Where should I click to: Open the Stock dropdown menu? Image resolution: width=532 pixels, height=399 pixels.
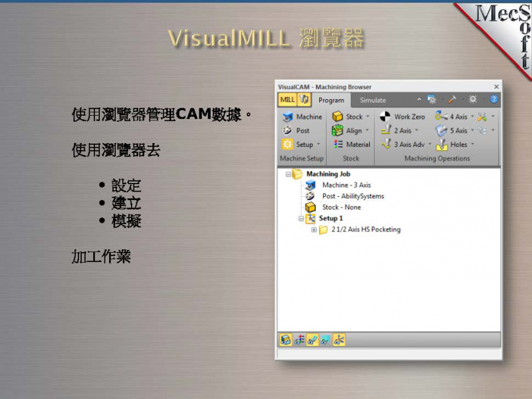(x=368, y=116)
